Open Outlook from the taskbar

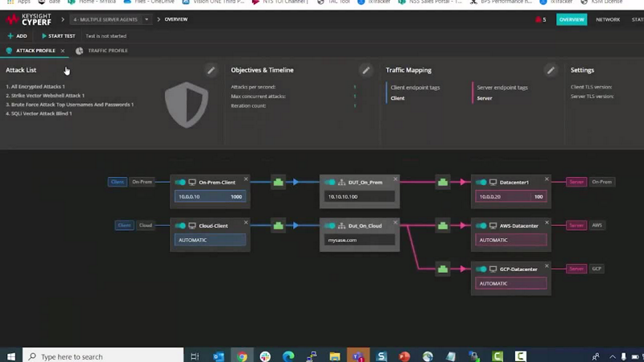tap(218, 356)
